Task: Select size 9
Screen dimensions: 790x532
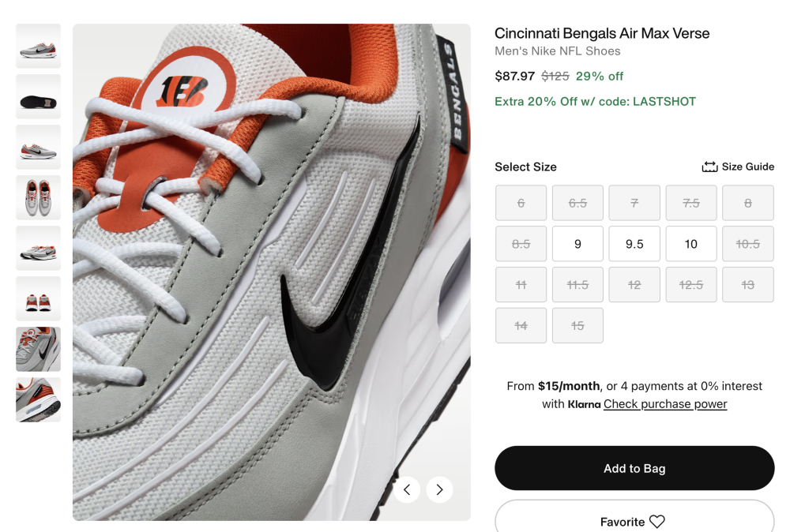Action: point(577,244)
